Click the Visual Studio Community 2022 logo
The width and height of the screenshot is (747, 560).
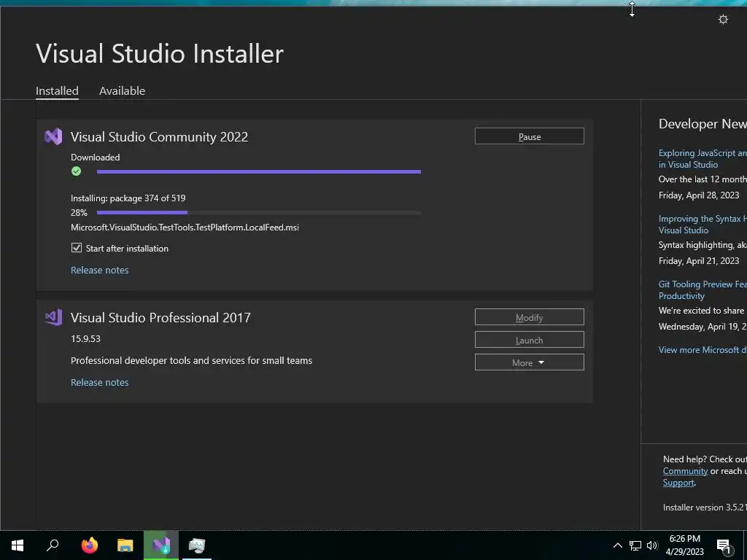tap(53, 137)
